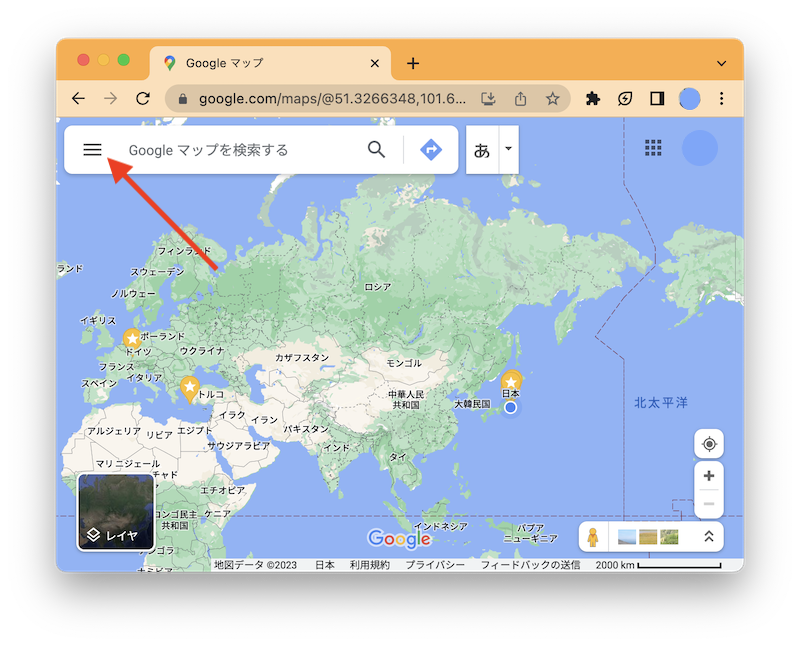Select the Google マップ tab

(x=270, y=63)
